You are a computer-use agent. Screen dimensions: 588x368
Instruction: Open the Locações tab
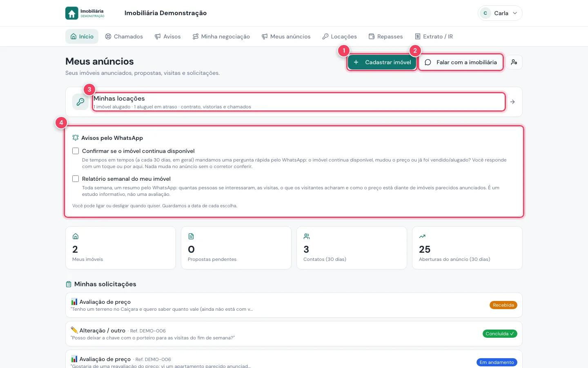click(x=339, y=36)
